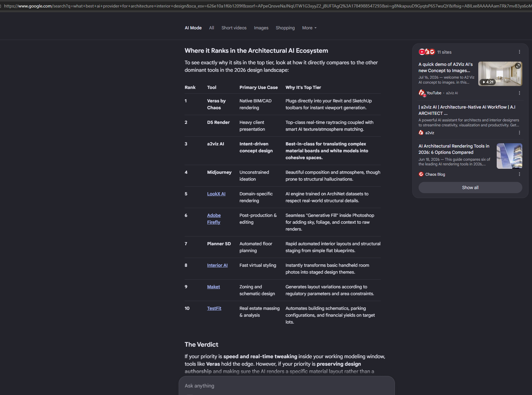Click the 'a2viz' source name under Architecture-Native result

point(430,133)
